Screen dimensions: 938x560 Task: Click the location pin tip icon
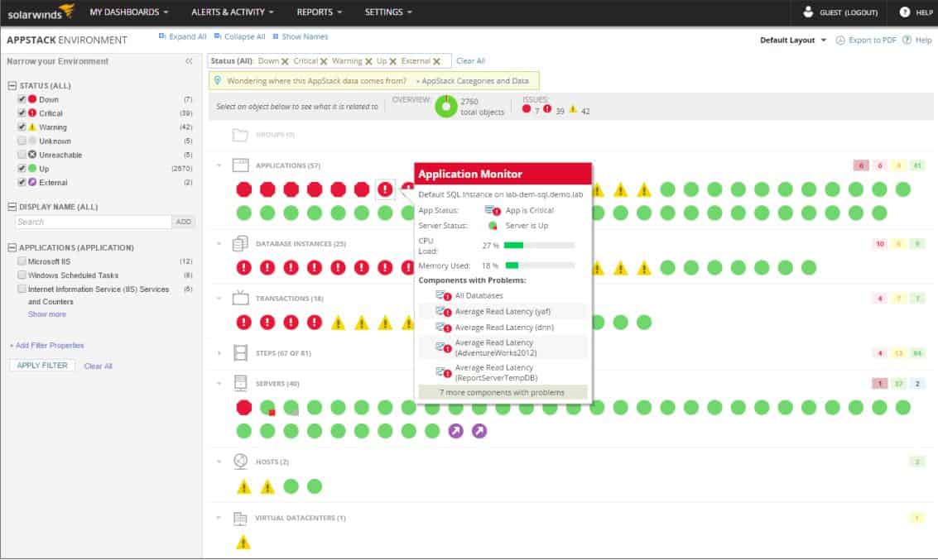(x=218, y=80)
